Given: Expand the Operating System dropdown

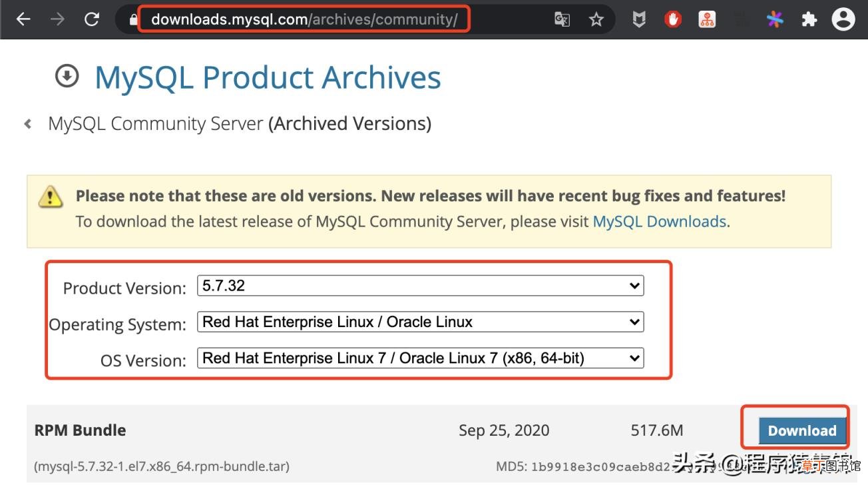Looking at the screenshot, I should [421, 322].
